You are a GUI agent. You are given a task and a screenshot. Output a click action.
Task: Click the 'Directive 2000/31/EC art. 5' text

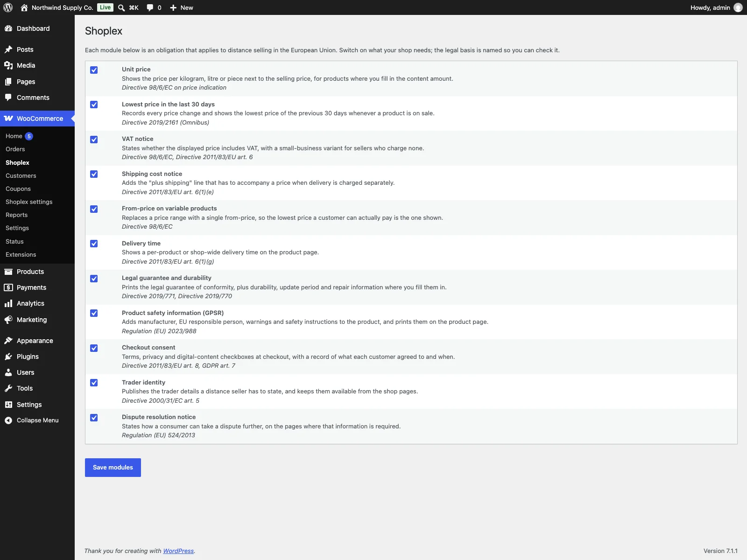tap(161, 401)
